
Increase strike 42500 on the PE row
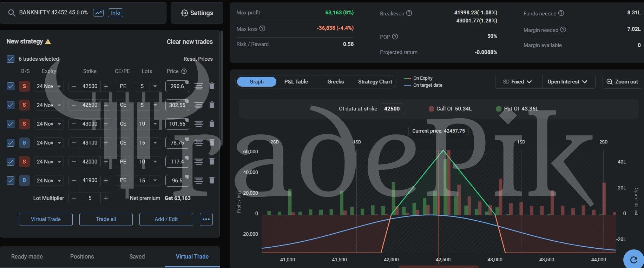(x=106, y=86)
